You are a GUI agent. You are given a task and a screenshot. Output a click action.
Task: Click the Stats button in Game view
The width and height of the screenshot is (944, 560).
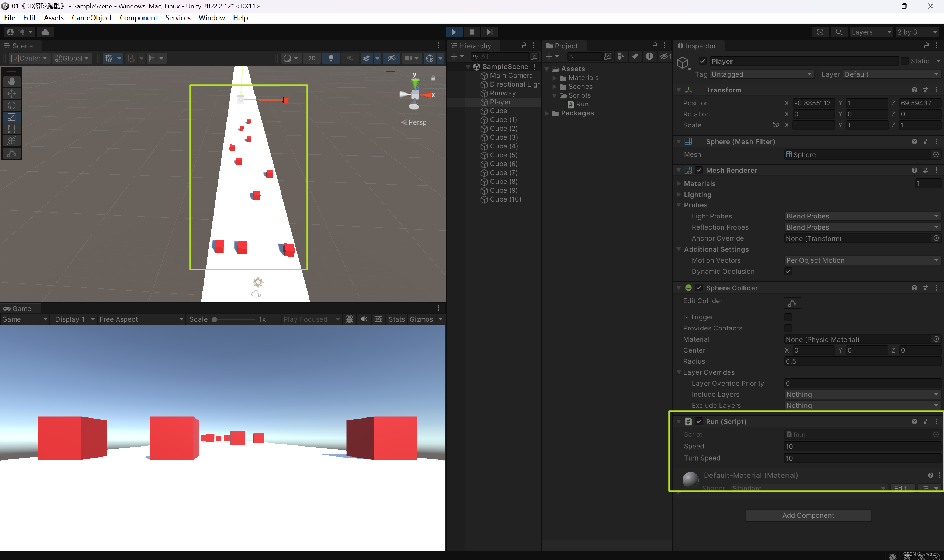[x=396, y=319]
